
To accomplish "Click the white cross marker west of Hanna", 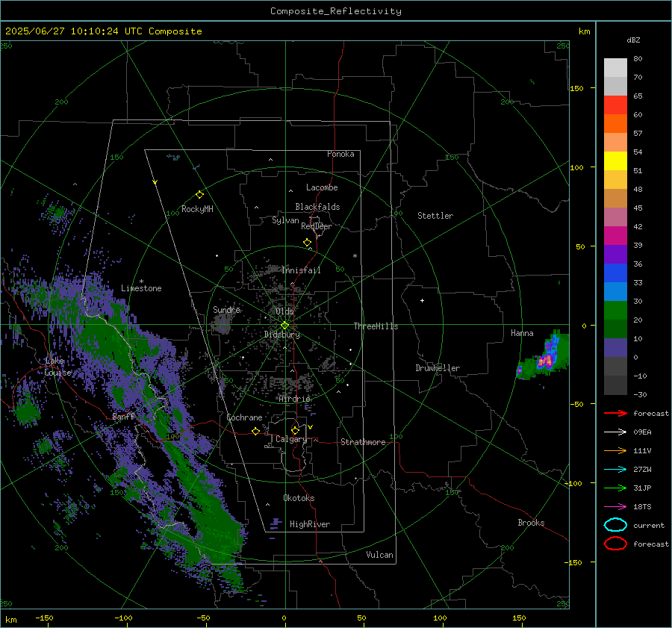I will click(422, 300).
